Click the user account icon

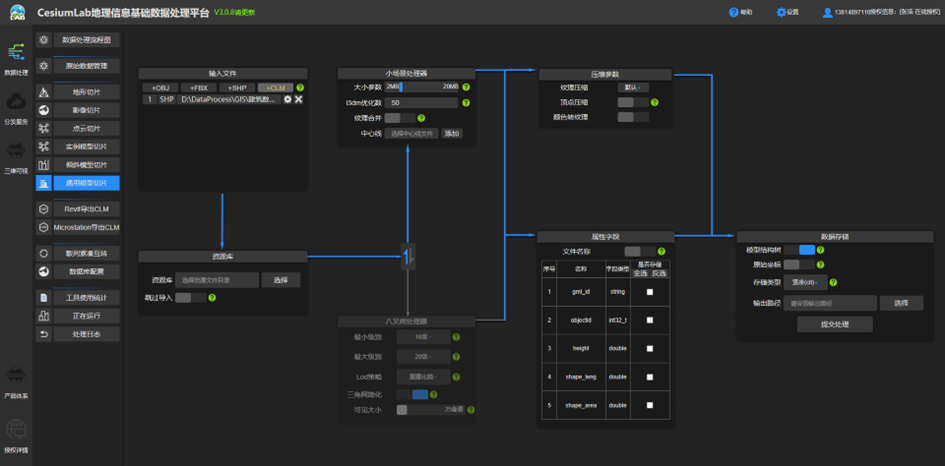[827, 12]
